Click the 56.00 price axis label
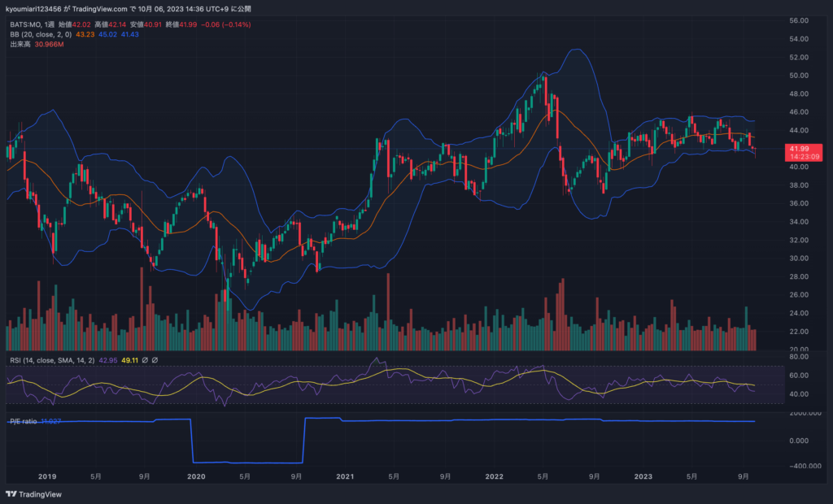The image size is (833, 504). tap(799, 20)
